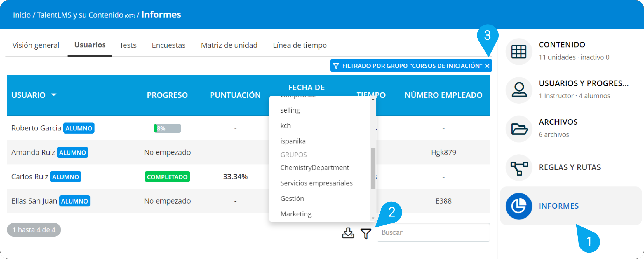The image size is (644, 259).
Task: Sort by Puntuación column header
Action: click(x=235, y=95)
